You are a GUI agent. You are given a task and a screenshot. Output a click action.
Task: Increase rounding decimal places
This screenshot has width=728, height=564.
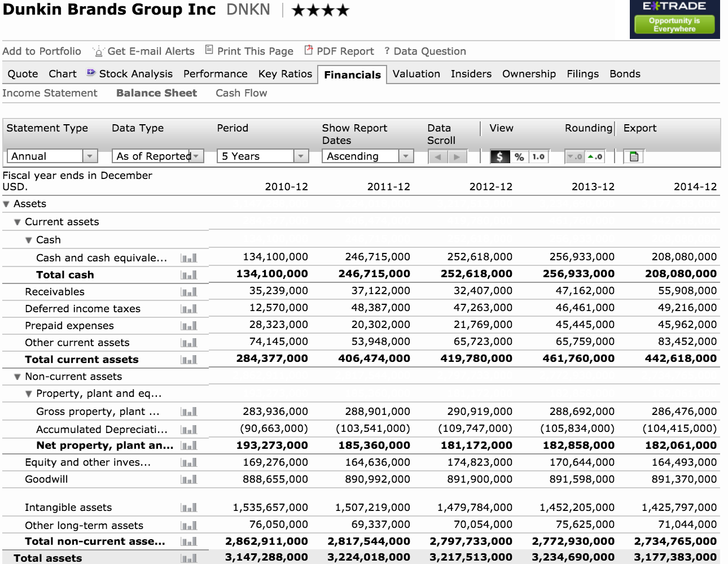point(595,156)
